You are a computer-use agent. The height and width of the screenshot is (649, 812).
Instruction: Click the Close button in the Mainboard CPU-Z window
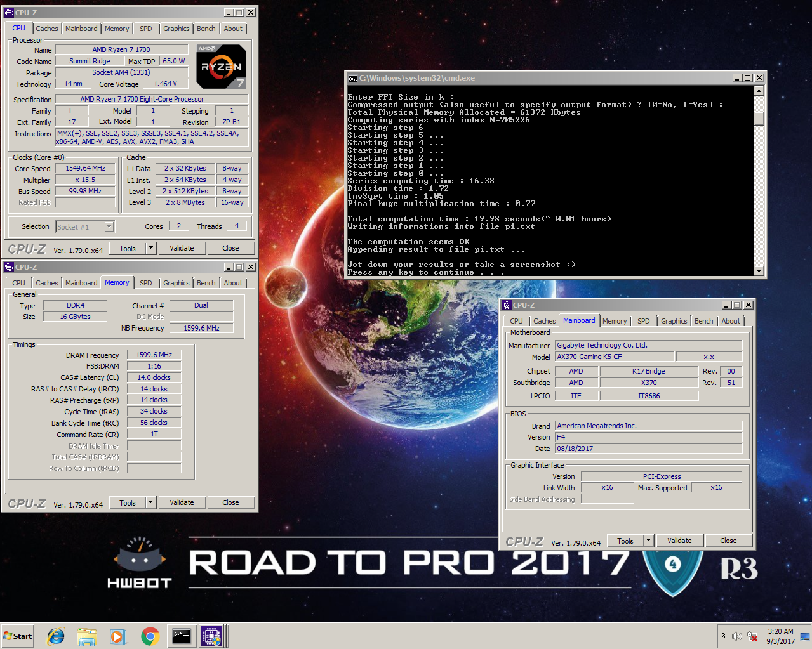coord(728,541)
